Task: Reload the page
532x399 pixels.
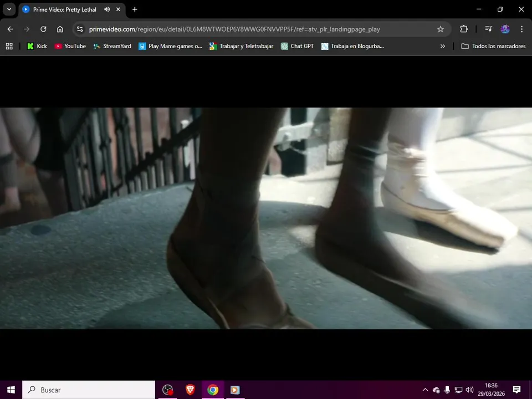Action: click(x=43, y=29)
